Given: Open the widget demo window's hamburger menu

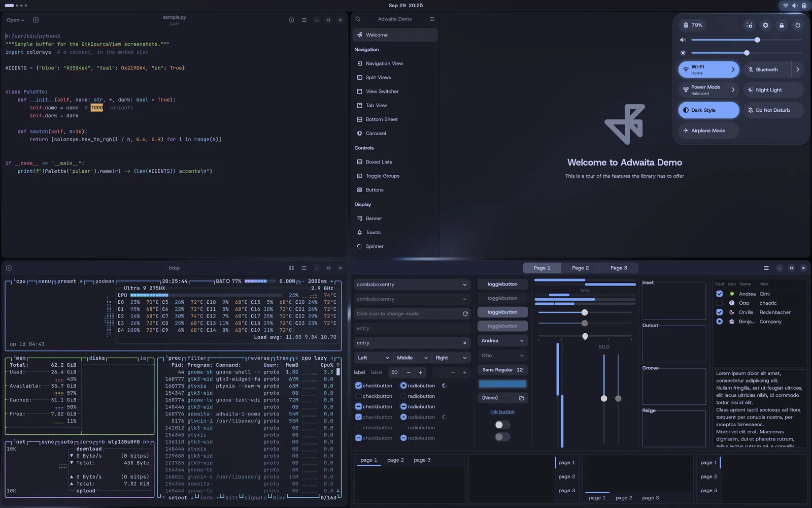Looking at the screenshot, I should [x=766, y=268].
